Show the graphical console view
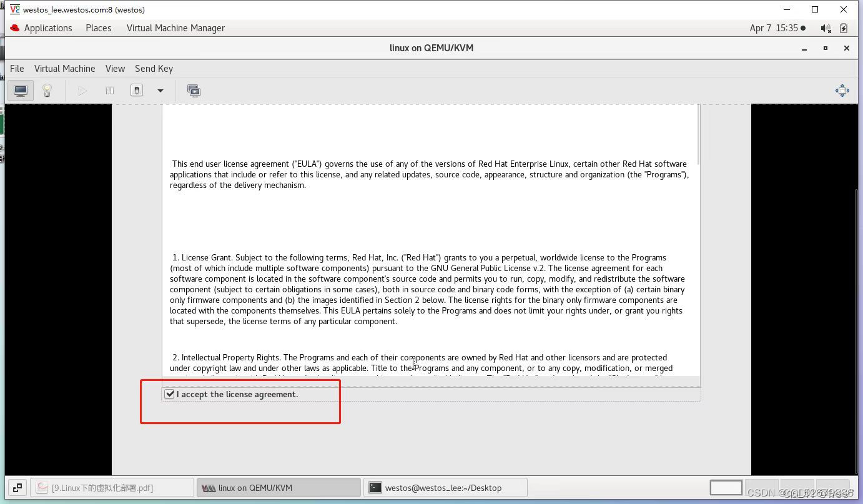Viewport: 863px width, 504px height. [x=21, y=91]
